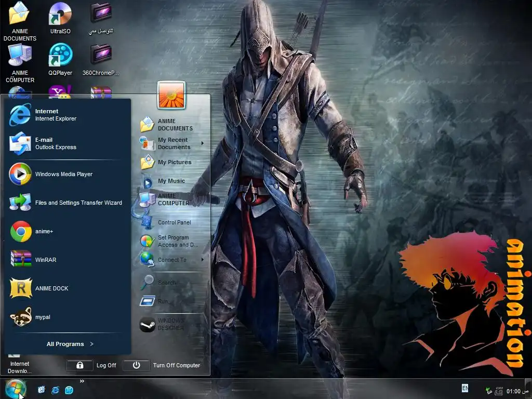The width and height of the screenshot is (532, 399).
Task: Select QQPlayer desktop shortcut
Action: 60,60
